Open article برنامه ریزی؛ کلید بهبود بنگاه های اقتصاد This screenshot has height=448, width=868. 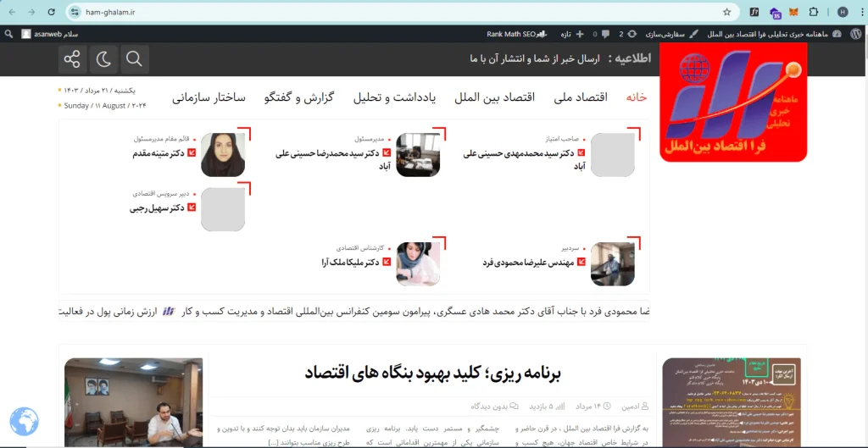coord(432,373)
